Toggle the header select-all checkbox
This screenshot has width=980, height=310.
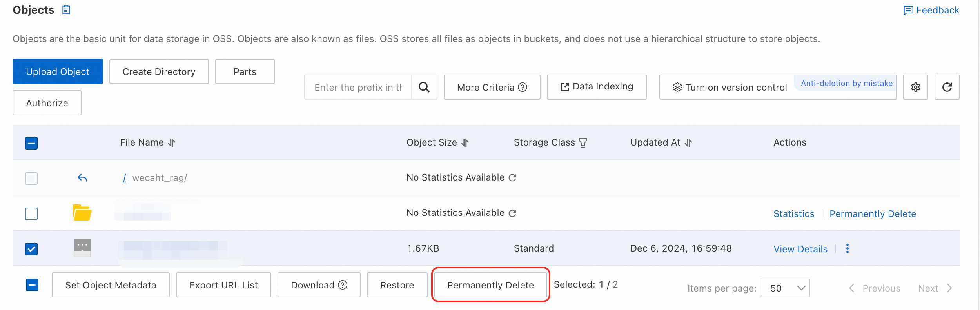tap(31, 143)
